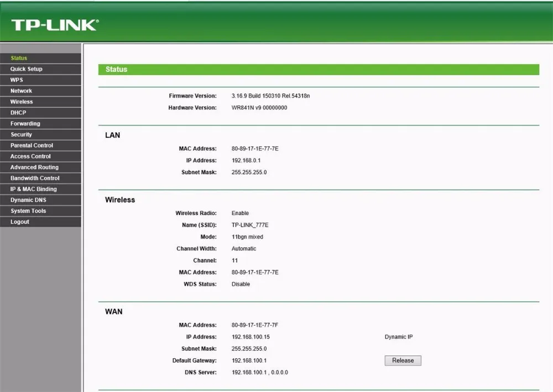
Task: Click Default Gateway value 192.168.100.1
Action: tap(249, 360)
